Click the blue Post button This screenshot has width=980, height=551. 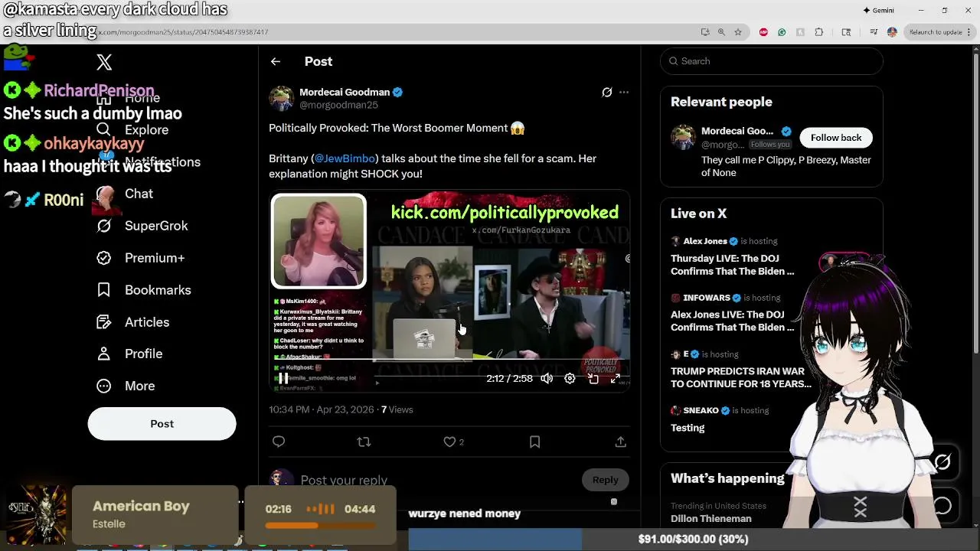pyautogui.click(x=162, y=424)
